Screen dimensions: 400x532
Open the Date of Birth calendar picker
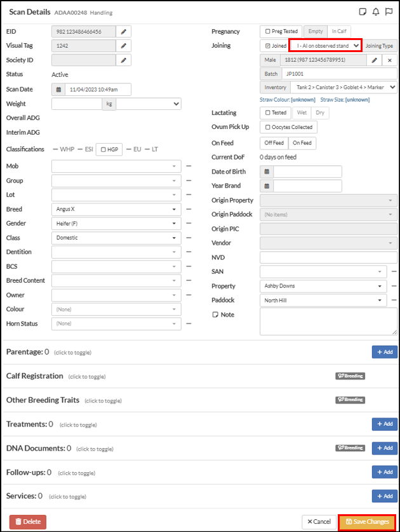(267, 172)
